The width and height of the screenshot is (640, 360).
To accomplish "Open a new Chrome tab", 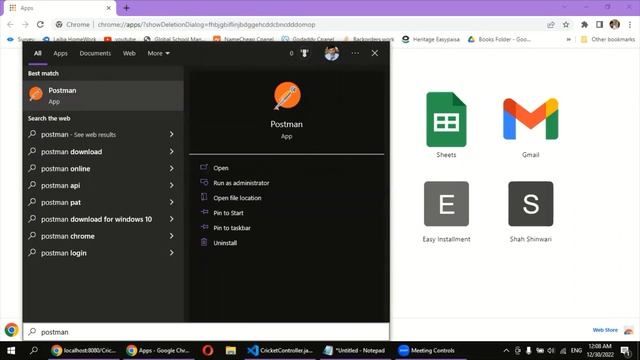I will pyautogui.click(x=126, y=8).
